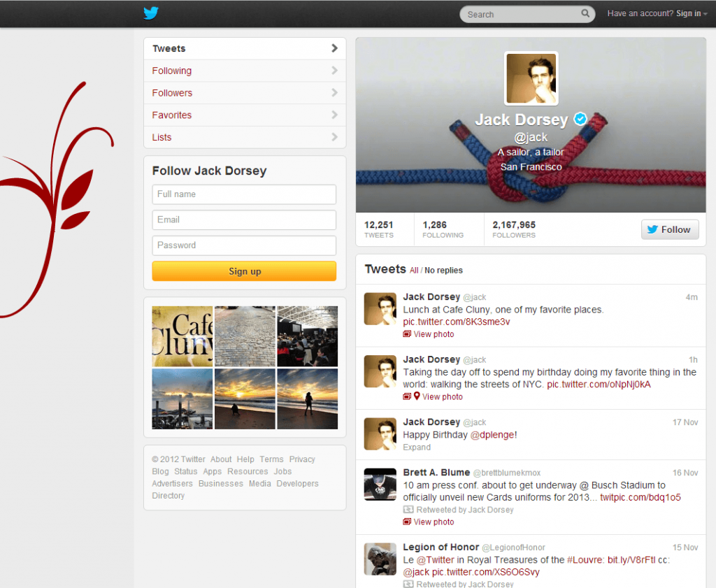Open the Cafe Cluny photo thumbnail
Image resolution: width=716 pixels, height=588 pixels.
coord(182,336)
